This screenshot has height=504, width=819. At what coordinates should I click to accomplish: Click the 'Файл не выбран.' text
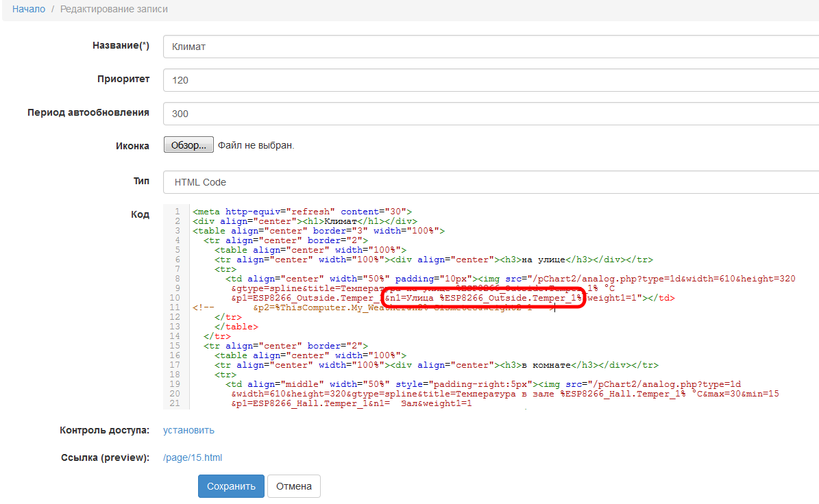tap(256, 145)
